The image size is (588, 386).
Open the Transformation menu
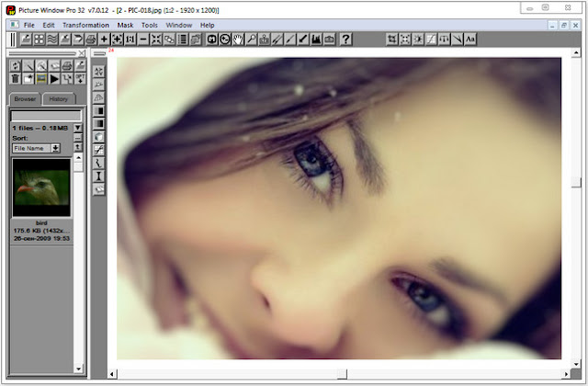[85, 25]
